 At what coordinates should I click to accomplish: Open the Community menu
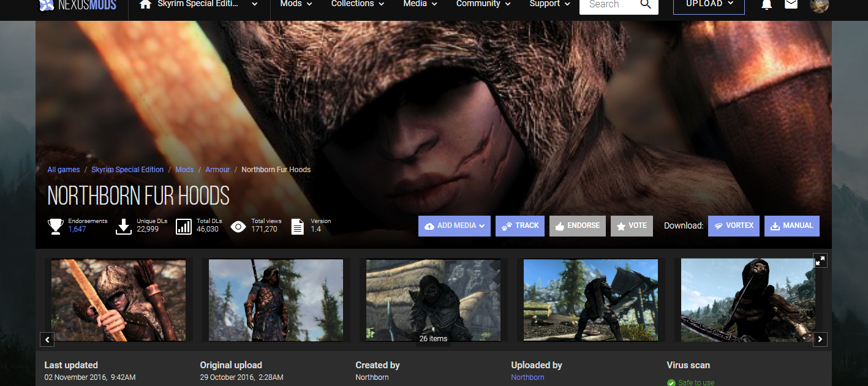tap(483, 4)
